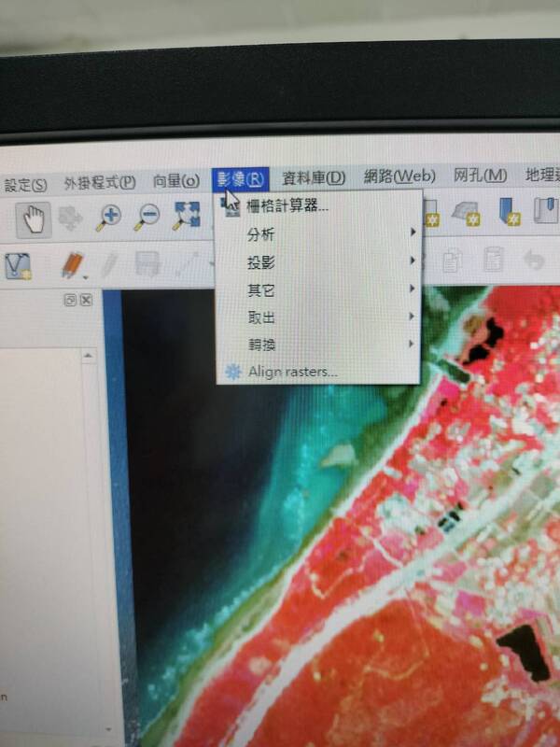Screen dimensions: 560x747
Task: Open the 資料庫(D) menu
Action: click(x=314, y=177)
